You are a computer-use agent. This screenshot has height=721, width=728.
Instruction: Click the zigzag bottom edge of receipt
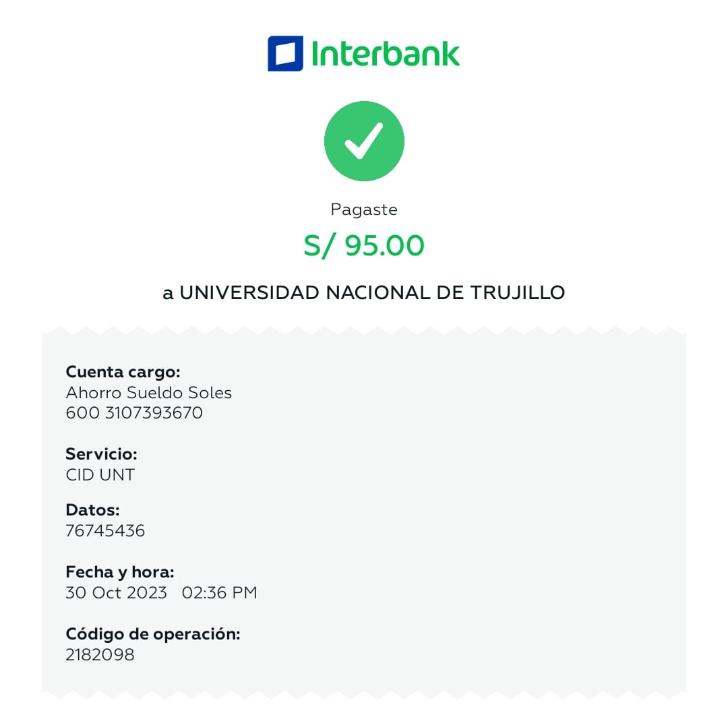click(364, 692)
